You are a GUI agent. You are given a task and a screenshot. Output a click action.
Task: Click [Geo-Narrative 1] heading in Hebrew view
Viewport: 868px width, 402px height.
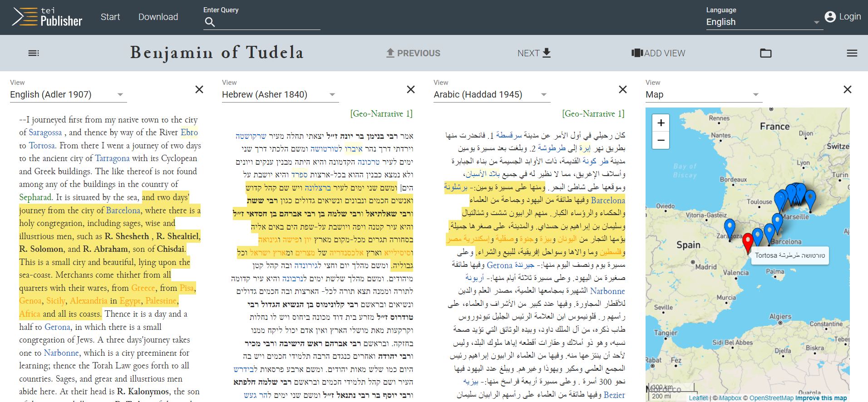[381, 114]
